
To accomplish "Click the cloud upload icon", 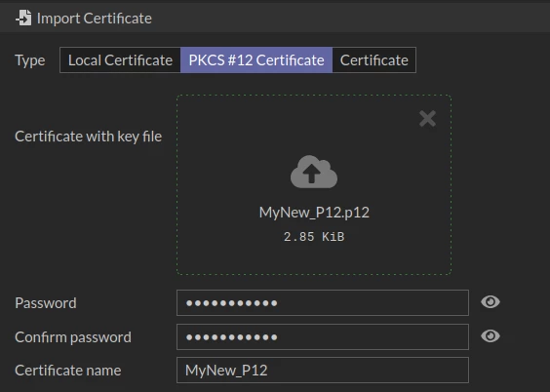I will click(314, 172).
